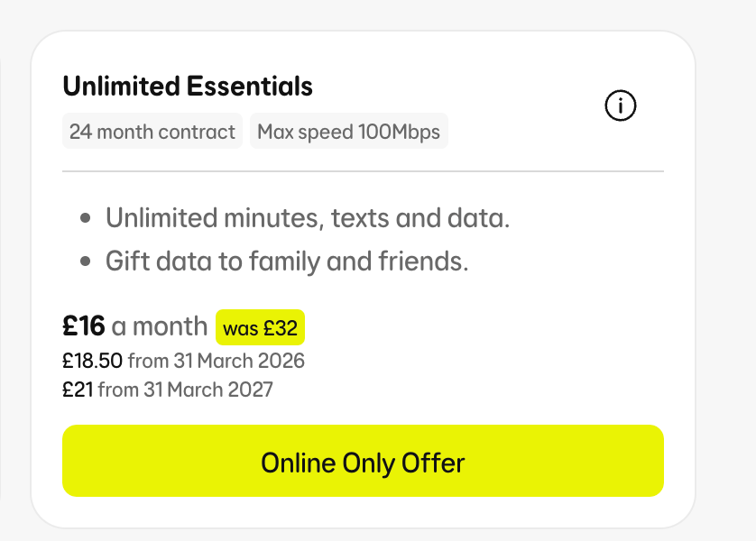Click the word friends in the second bullet
The height and width of the screenshot is (541, 756).
[423, 261]
